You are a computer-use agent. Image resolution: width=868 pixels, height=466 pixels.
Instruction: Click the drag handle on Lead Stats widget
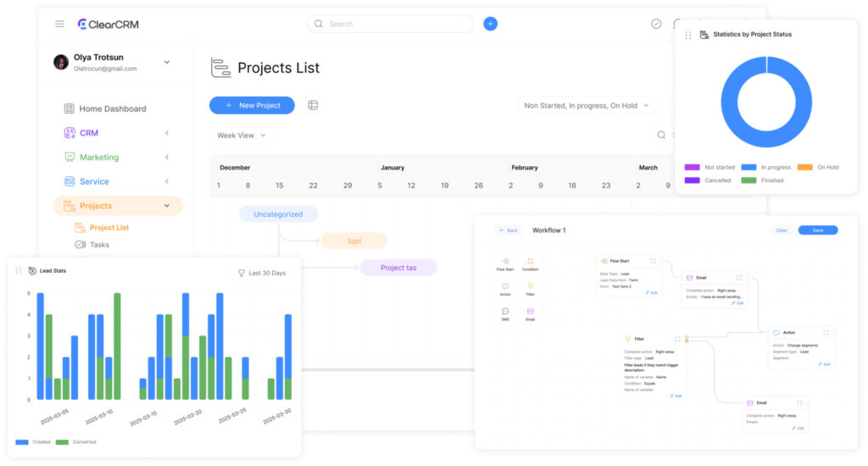click(x=19, y=271)
